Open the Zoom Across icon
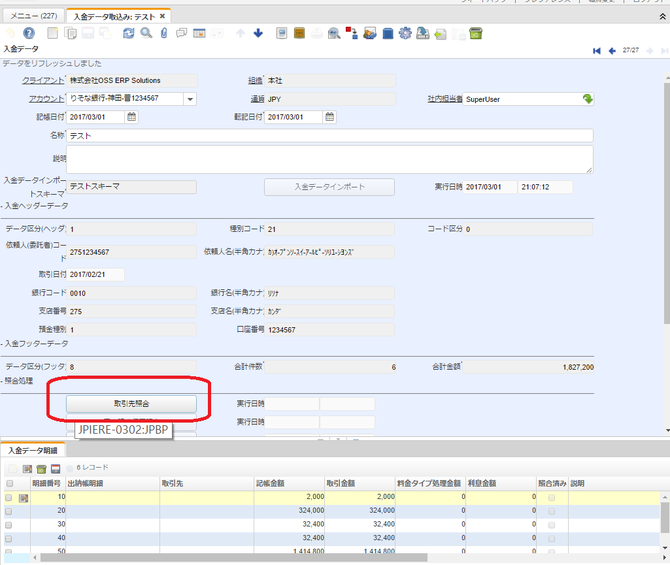The image size is (670, 565). [334, 33]
